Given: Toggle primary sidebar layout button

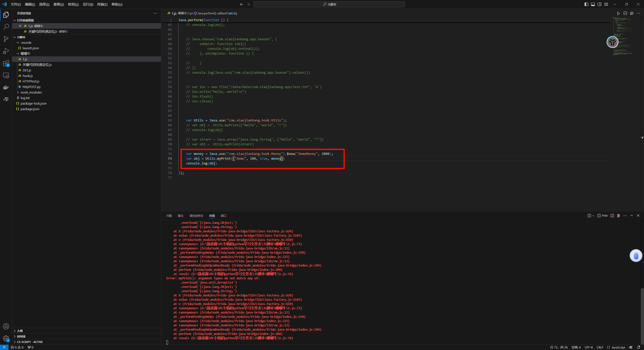Looking at the screenshot, I should (x=586, y=4).
